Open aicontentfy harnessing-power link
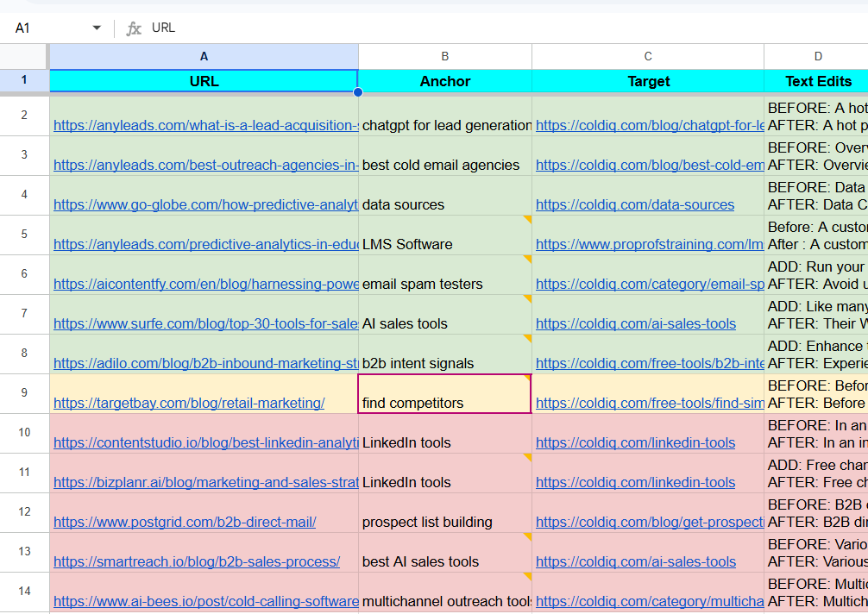The width and height of the screenshot is (868, 614). (205, 285)
